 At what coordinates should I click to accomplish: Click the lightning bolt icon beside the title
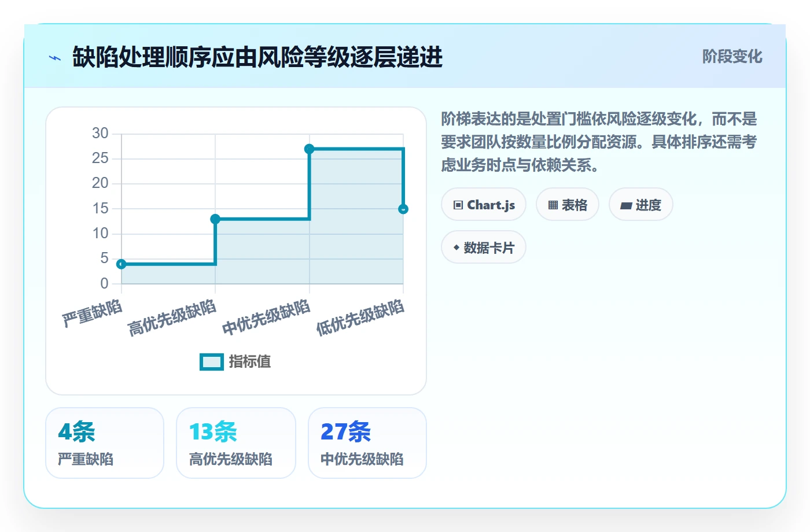[x=55, y=58]
